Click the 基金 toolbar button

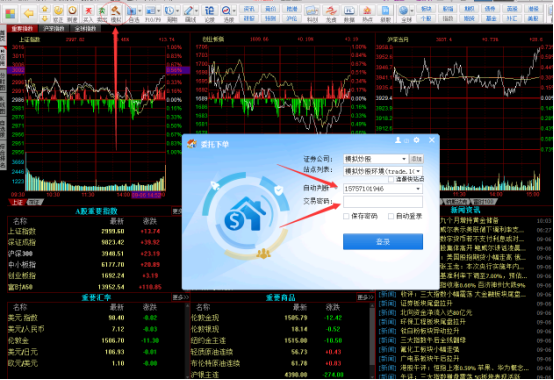click(491, 18)
